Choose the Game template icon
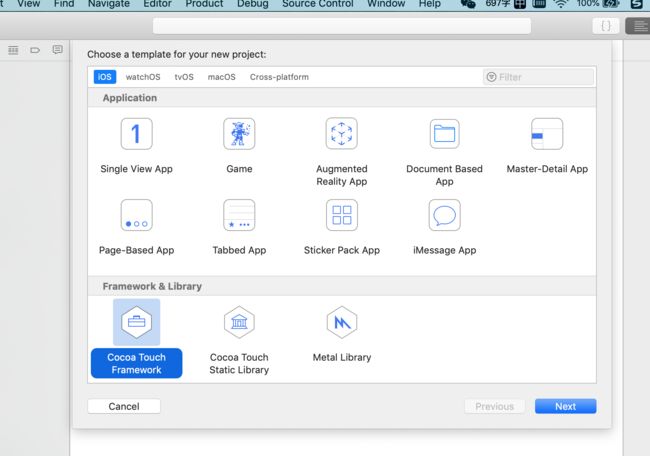Image resolution: width=650 pixels, height=456 pixels. 239,134
